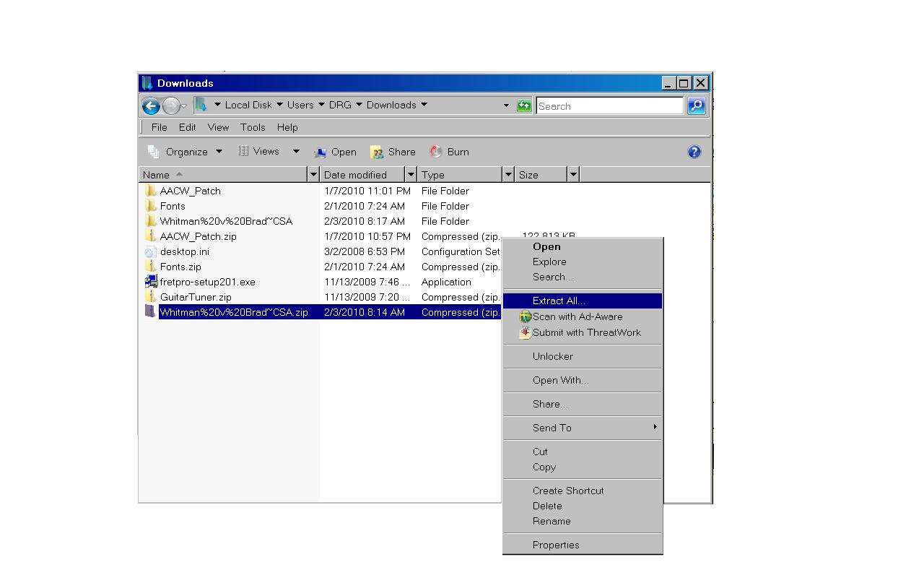Open the AACW_Patch folder icon
This screenshot has width=924, height=578.
150,191
